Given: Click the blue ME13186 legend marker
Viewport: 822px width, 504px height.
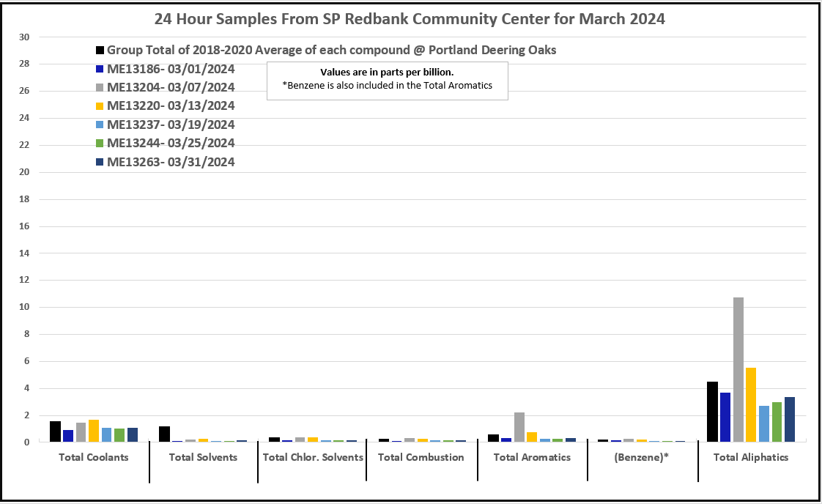Looking at the screenshot, I should [x=99, y=69].
